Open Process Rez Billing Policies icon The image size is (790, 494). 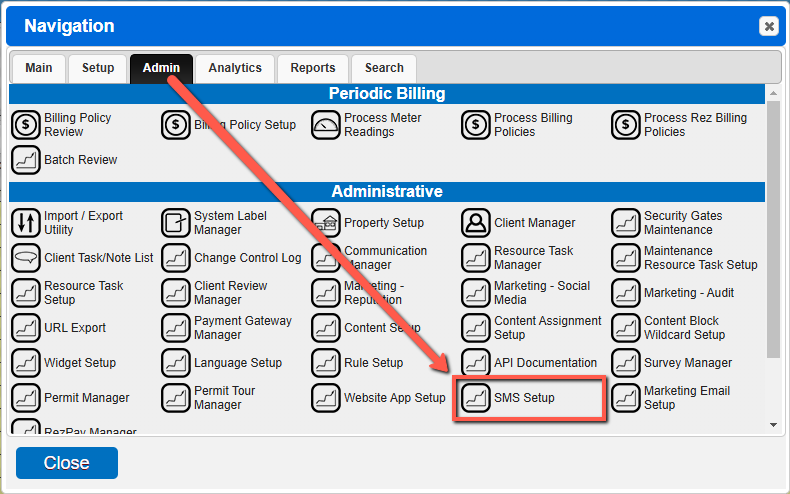(626, 125)
